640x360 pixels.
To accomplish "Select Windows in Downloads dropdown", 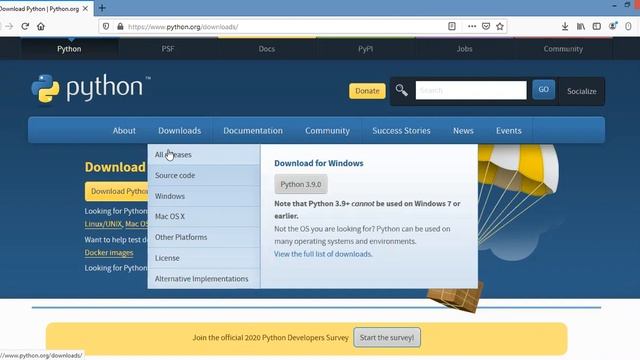I will 204,196.
